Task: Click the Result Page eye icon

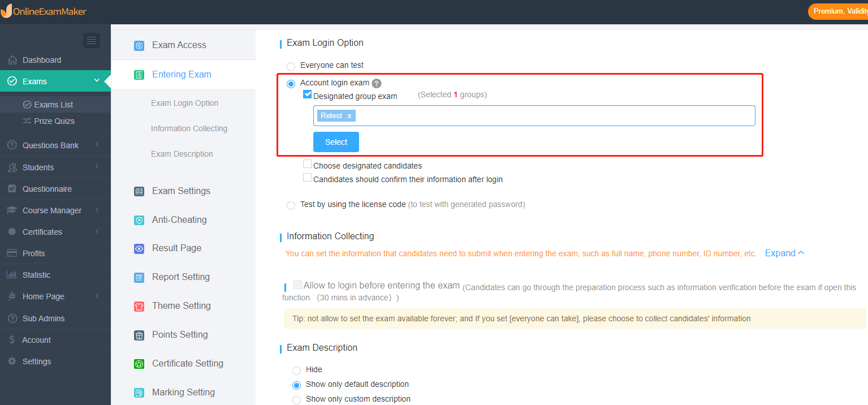Action: pos(139,248)
